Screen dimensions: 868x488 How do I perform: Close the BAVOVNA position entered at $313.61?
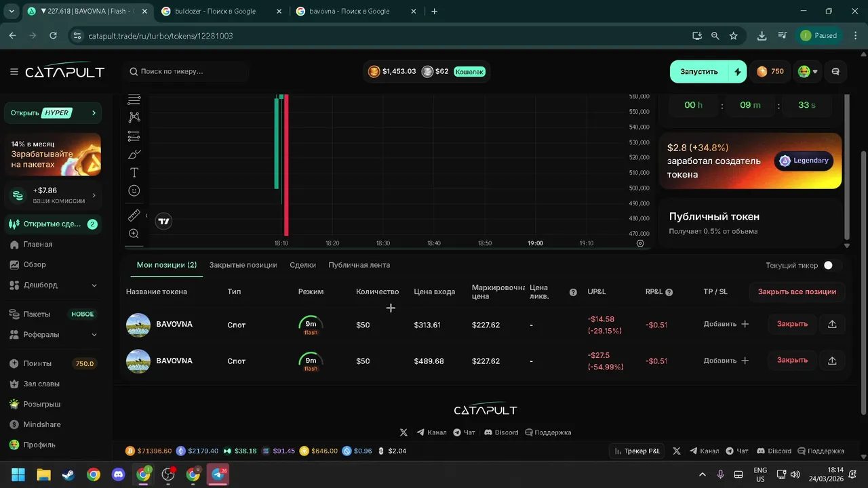pos(792,324)
